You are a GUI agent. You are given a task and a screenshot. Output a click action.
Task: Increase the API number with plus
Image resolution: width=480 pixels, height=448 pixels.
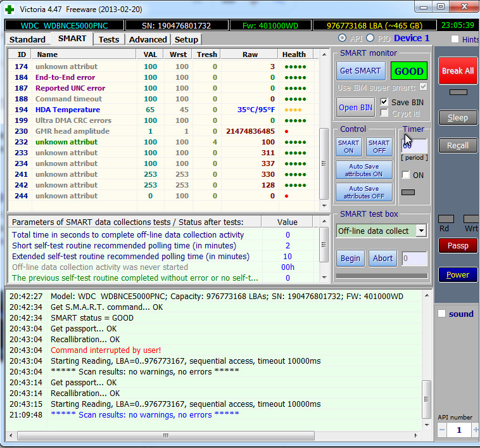476,430
